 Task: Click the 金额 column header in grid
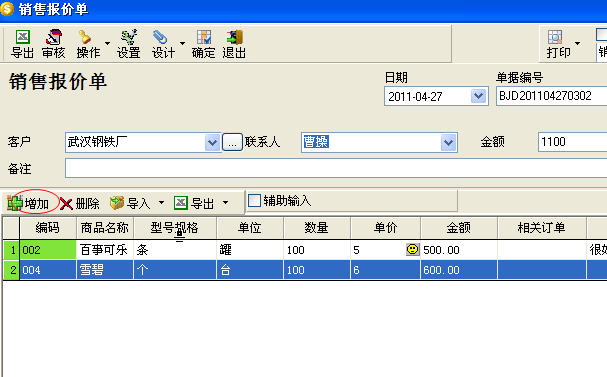coord(459,228)
